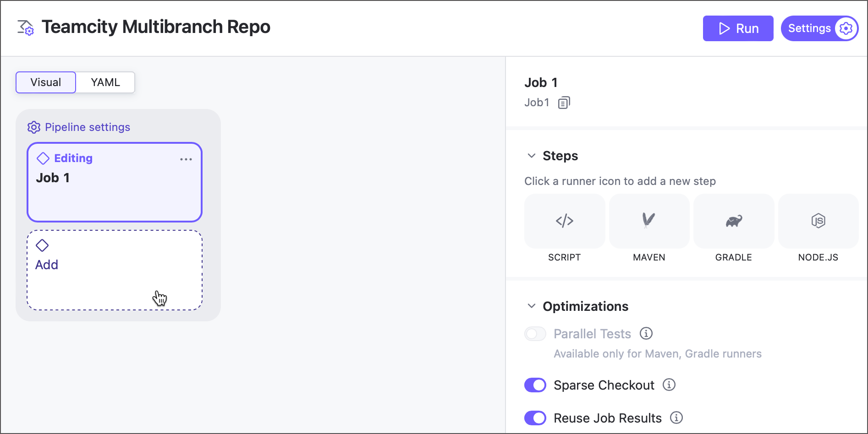Screen dimensions: 868x434
Task: Open the Job 1 more options menu
Action: click(x=186, y=159)
